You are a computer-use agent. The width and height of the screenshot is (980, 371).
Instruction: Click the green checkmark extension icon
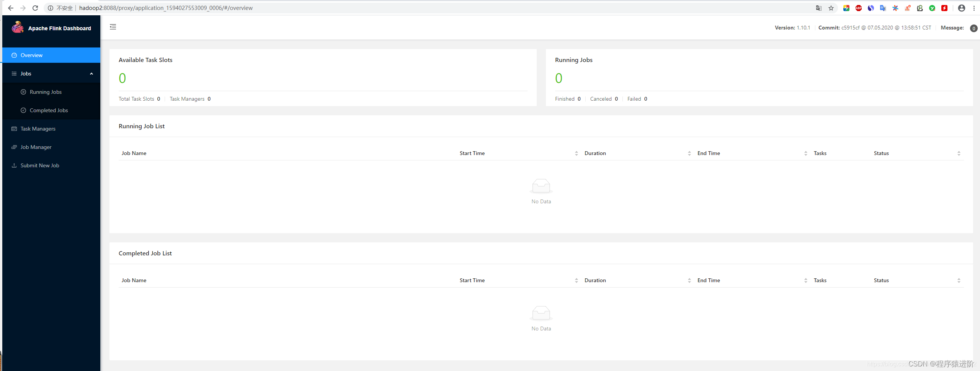point(932,8)
